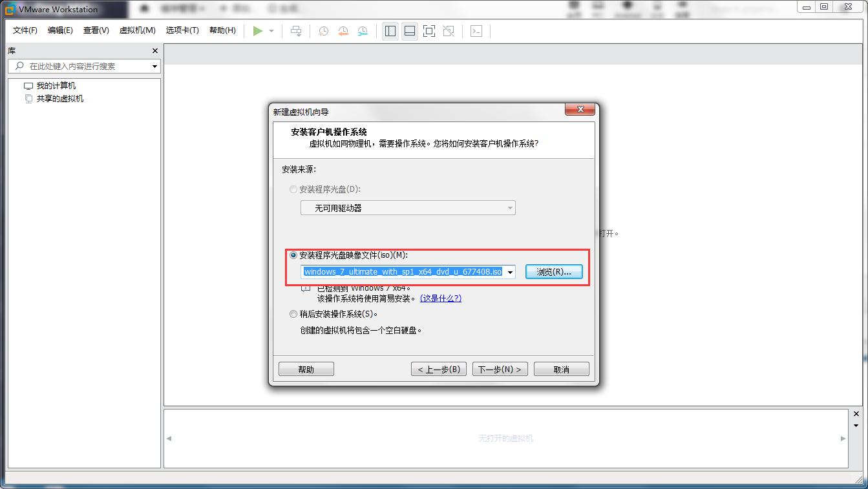Open the 虚拟机(M) menu

138,30
